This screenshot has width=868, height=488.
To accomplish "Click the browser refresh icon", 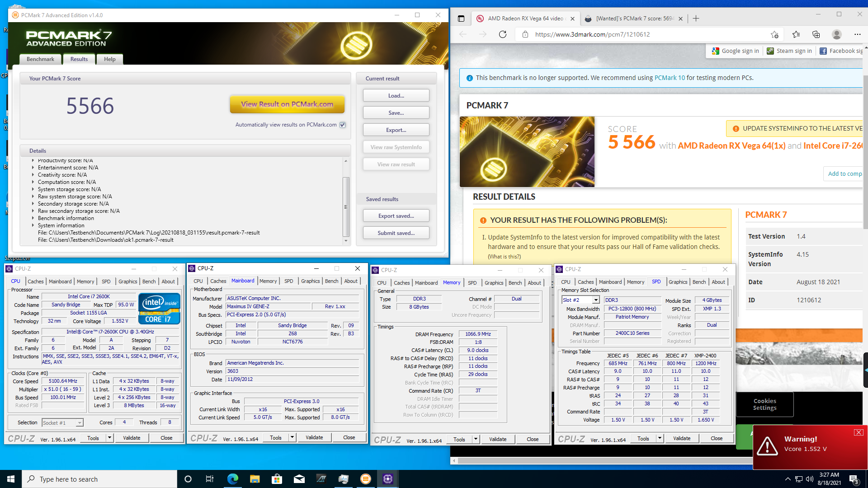I will (503, 34).
